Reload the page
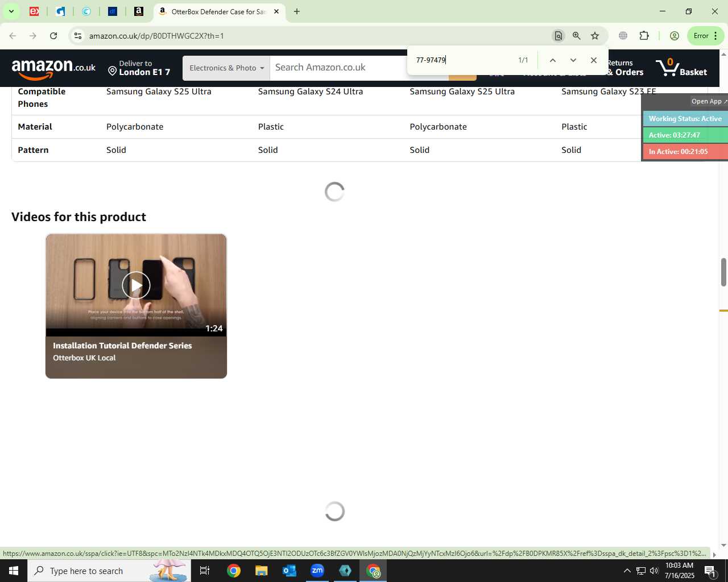The image size is (728, 582). [x=53, y=36]
